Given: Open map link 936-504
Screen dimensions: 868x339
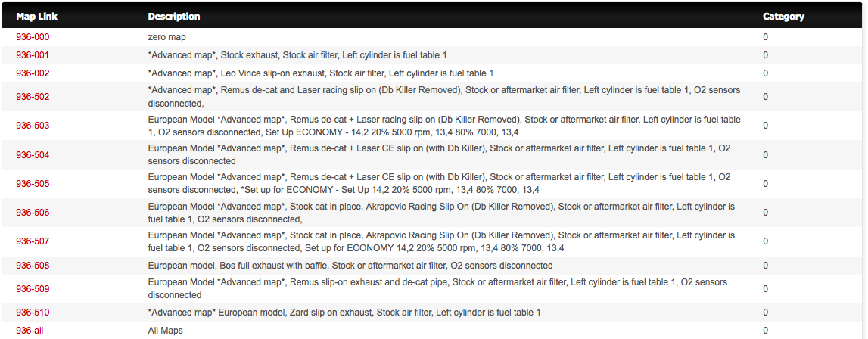Looking at the screenshot, I should click(x=33, y=155).
